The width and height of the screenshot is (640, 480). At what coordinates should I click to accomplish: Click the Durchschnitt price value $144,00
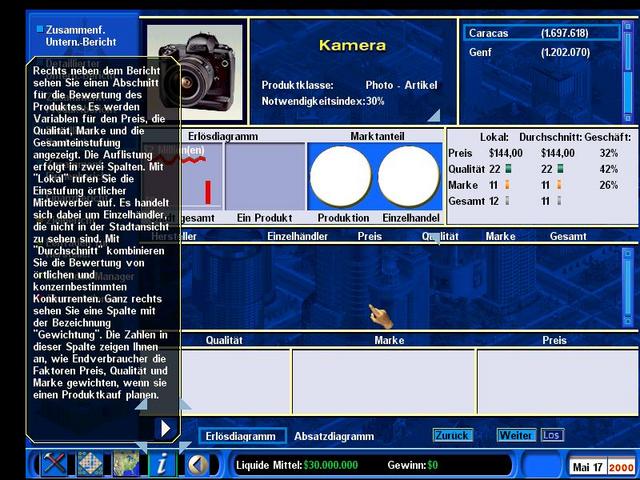coord(558,153)
